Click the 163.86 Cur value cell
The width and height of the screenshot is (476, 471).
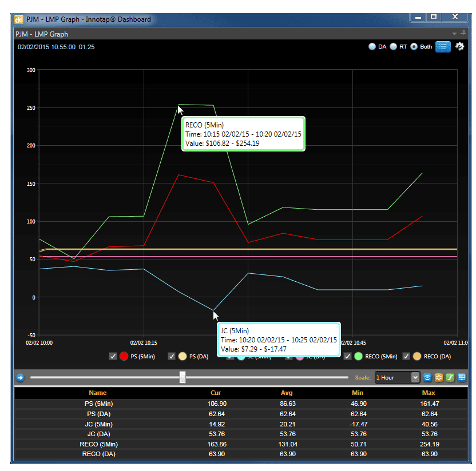(x=217, y=444)
